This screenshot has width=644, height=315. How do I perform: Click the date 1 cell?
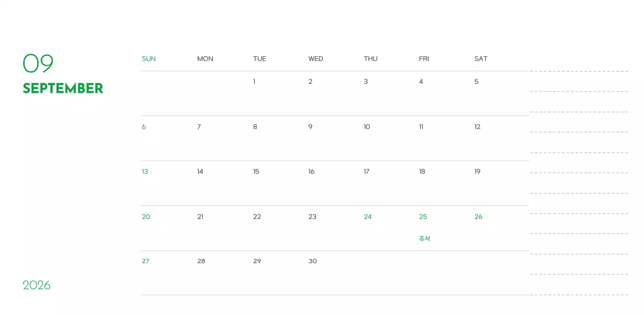[x=254, y=81]
